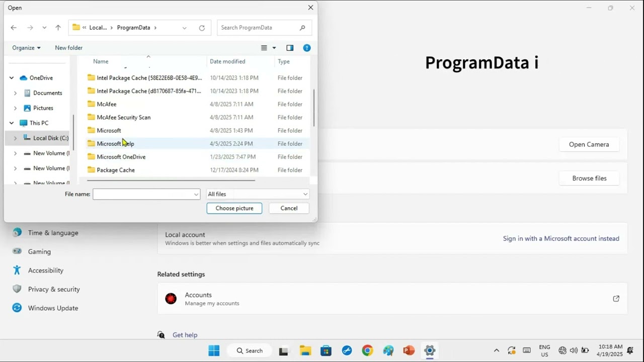Expand the Documents tree node
The width and height of the screenshot is (644, 362).
(15, 93)
